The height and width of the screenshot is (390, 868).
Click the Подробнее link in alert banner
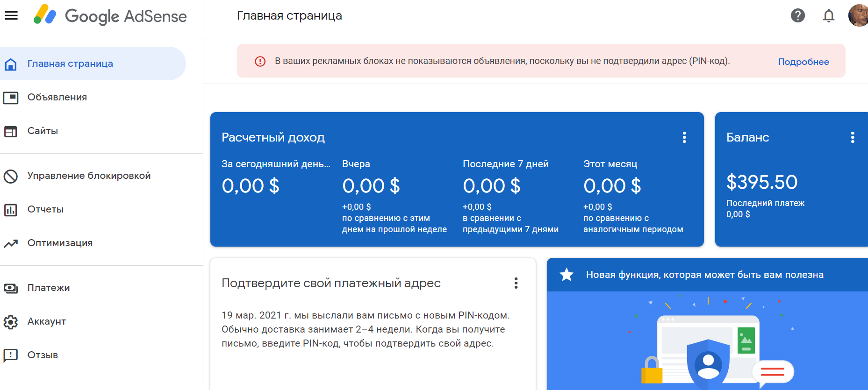[x=803, y=62]
